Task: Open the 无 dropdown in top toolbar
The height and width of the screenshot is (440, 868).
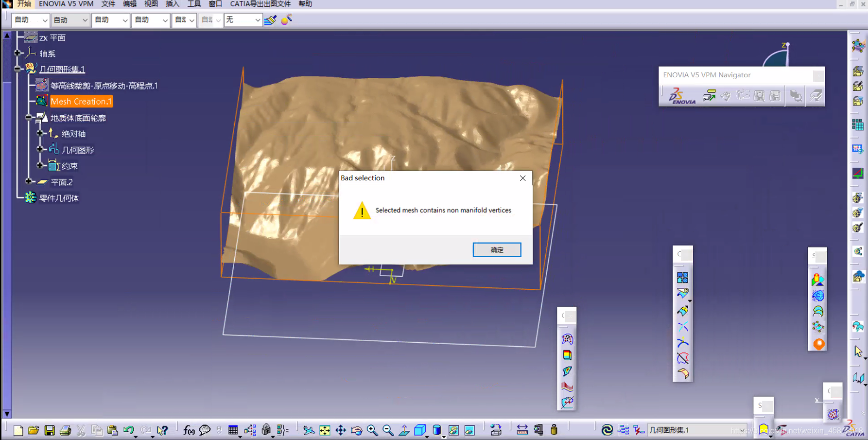Action: click(x=257, y=20)
